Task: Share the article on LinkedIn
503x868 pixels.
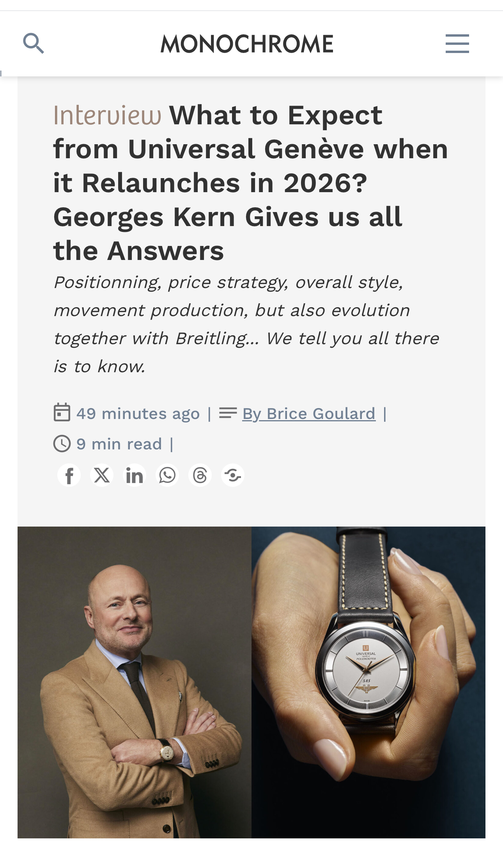Action: click(x=135, y=476)
